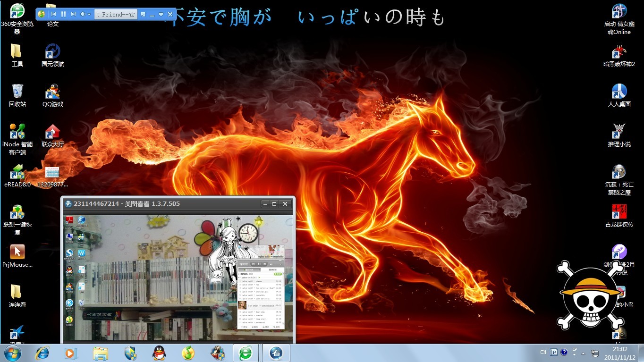Open the 工具 folder on desktop
This screenshot has height=362, width=644.
click(17, 55)
